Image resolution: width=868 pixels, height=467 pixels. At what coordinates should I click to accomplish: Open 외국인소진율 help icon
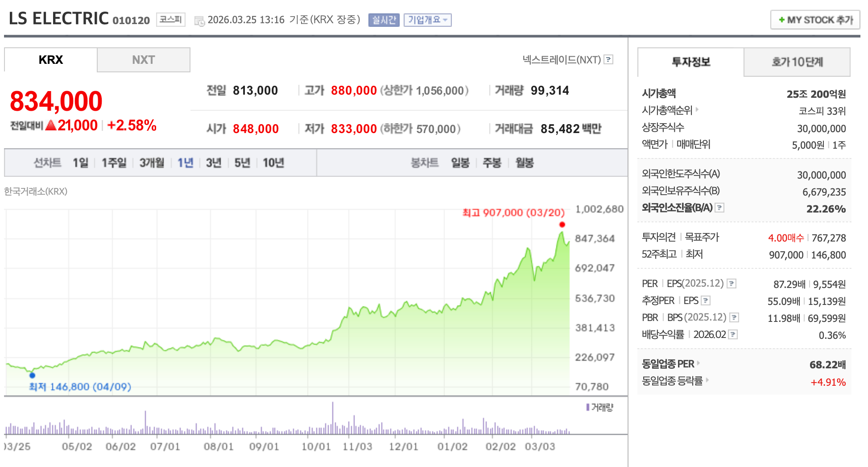point(719,208)
